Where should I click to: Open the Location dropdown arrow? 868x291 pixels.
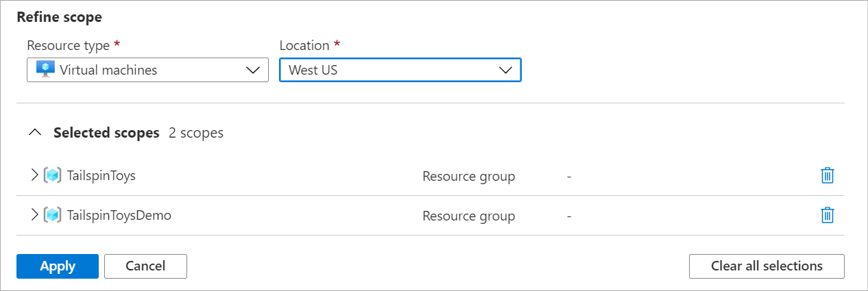click(506, 70)
